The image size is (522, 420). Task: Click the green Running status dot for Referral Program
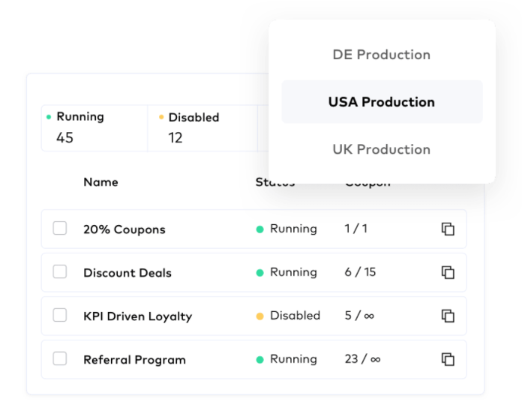pyautogui.click(x=260, y=360)
